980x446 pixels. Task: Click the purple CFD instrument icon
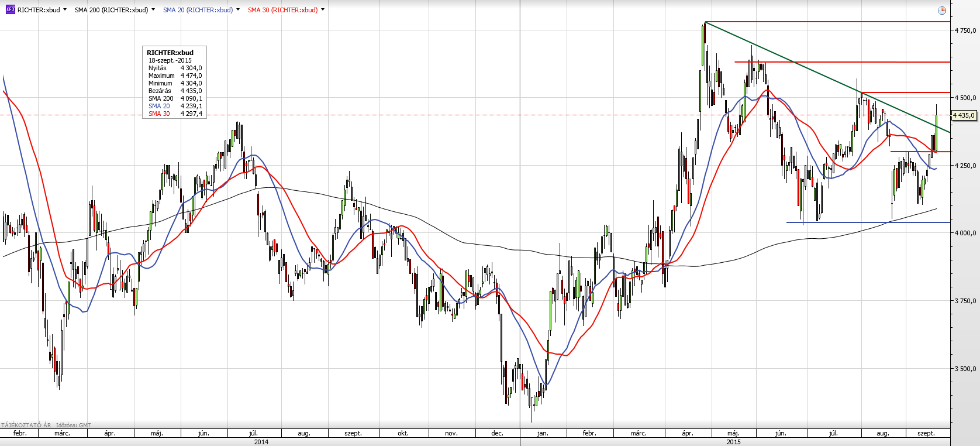click(x=10, y=10)
